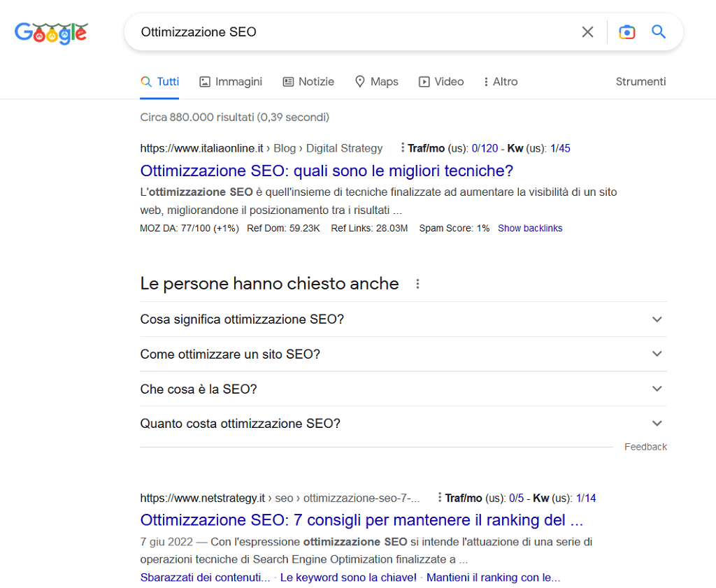Send Feedback on related questions
716x588 pixels.
click(x=645, y=446)
